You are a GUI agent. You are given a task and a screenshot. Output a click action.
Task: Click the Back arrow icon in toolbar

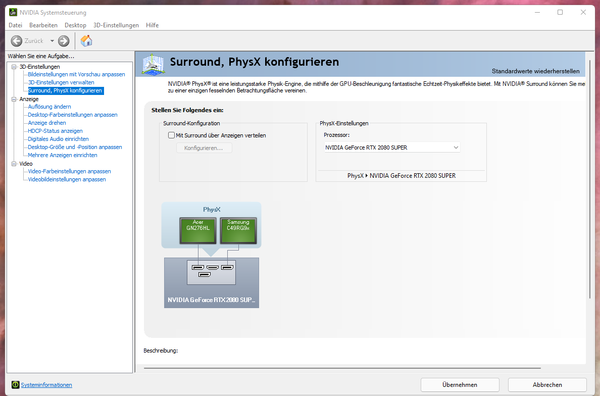tap(16, 41)
